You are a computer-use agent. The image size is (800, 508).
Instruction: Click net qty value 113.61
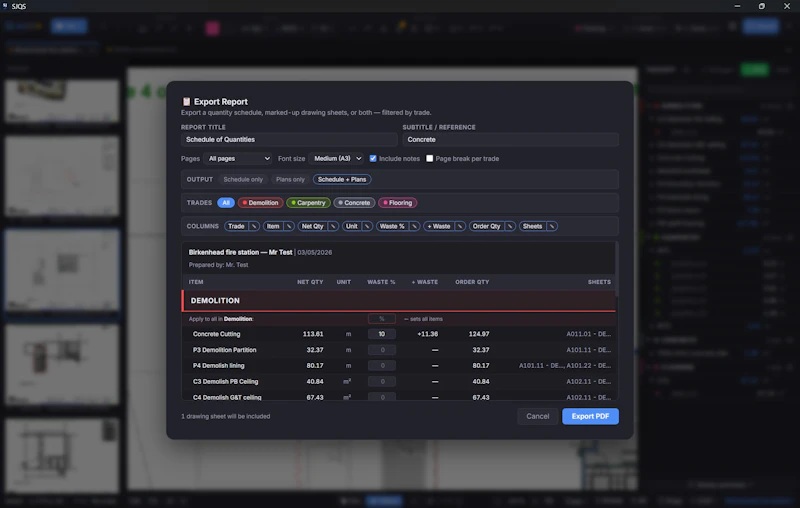pos(313,334)
